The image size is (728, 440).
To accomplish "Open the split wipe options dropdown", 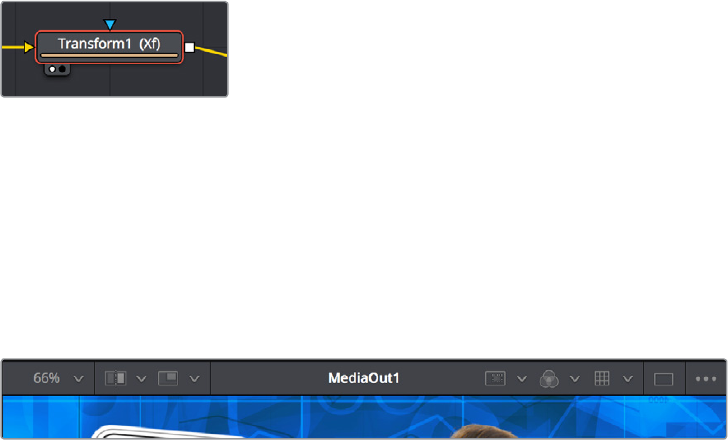I will [x=142, y=379].
